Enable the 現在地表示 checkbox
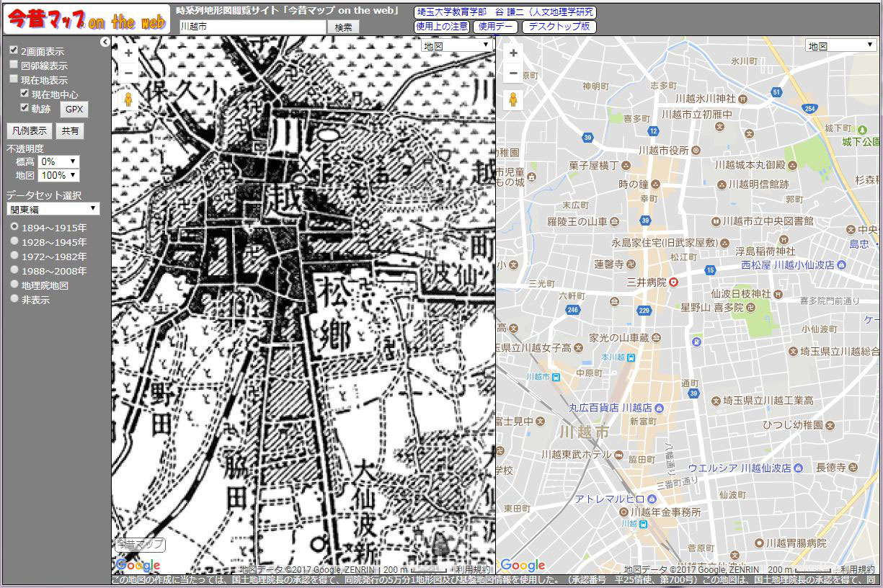 [14, 79]
